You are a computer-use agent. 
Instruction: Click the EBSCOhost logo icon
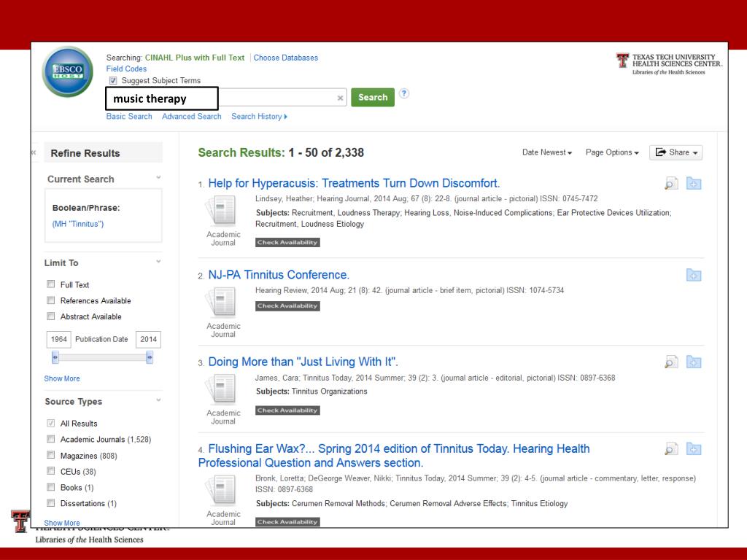[68, 71]
